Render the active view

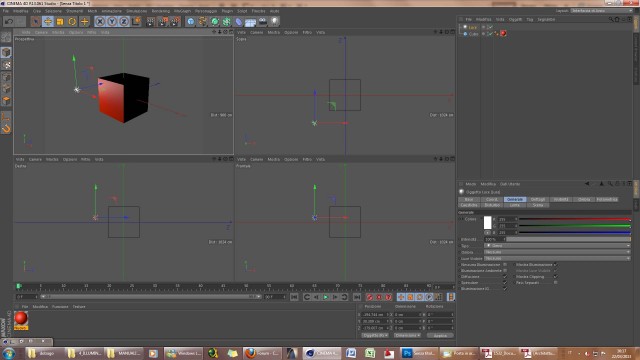[x=151, y=21]
